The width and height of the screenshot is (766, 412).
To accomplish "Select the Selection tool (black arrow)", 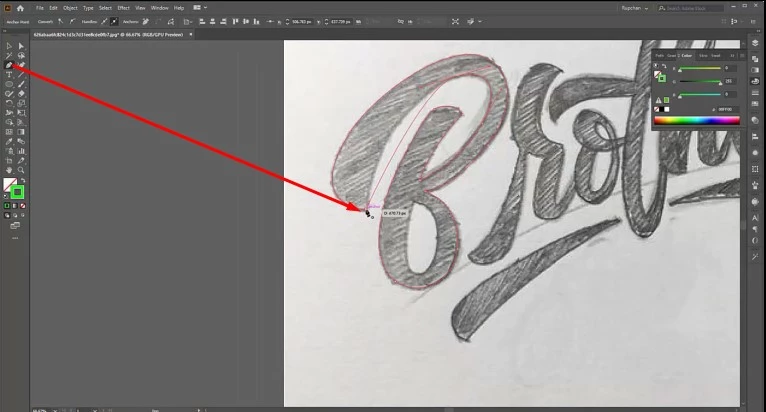I will 9,46.
